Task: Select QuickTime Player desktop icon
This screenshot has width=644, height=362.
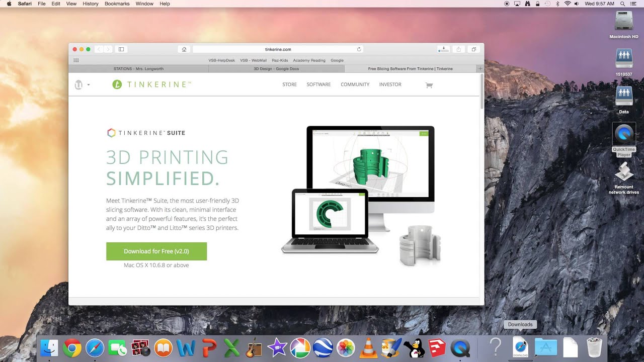Action: [624, 139]
